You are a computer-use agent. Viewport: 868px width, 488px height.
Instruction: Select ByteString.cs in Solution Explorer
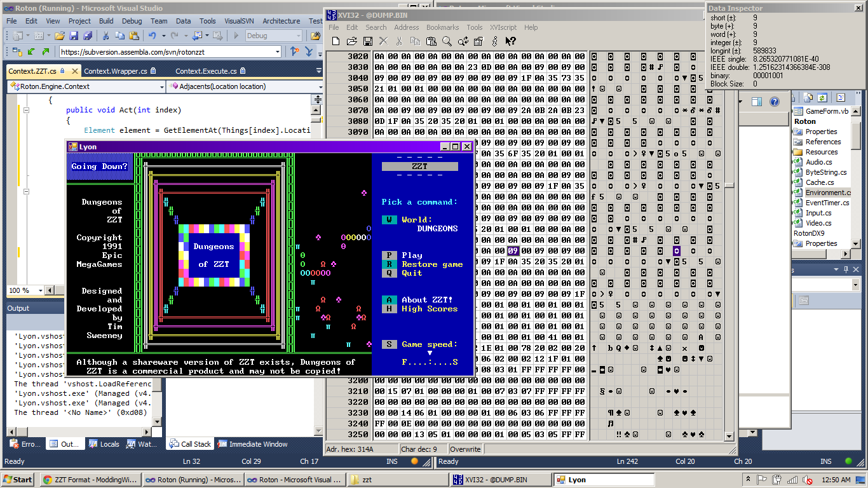[826, 172]
